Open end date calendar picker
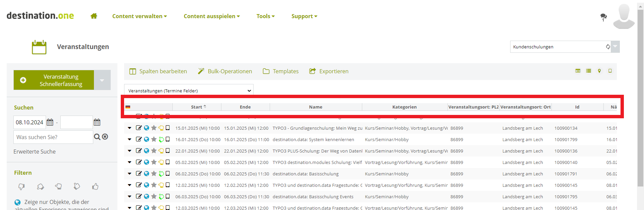Image resolution: width=644 pixels, height=210 pixels. point(97,122)
